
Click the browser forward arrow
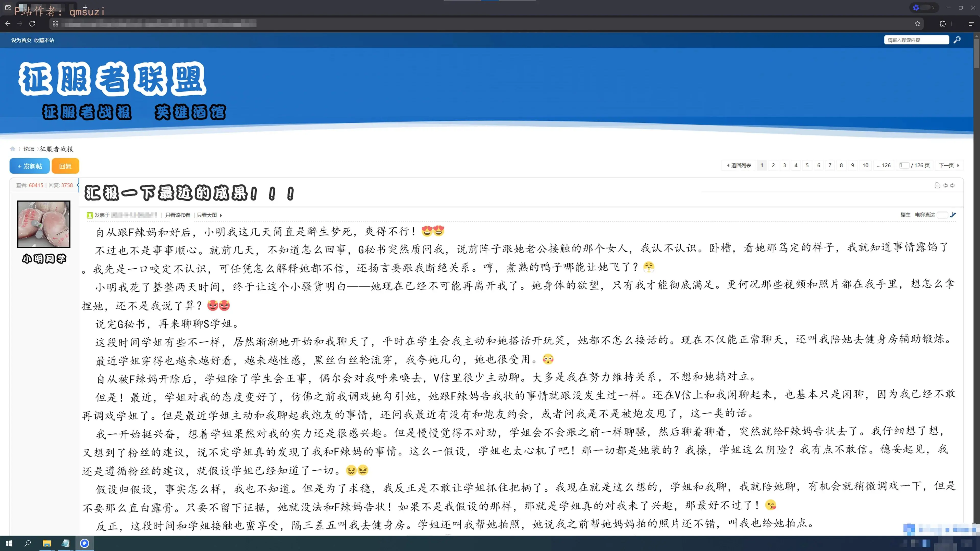coord(20,23)
